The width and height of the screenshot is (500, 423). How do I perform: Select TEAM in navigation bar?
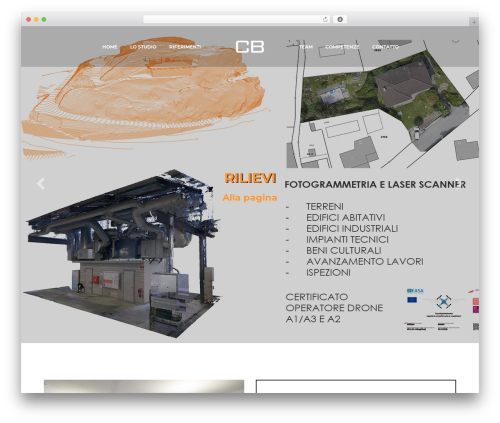pos(306,47)
